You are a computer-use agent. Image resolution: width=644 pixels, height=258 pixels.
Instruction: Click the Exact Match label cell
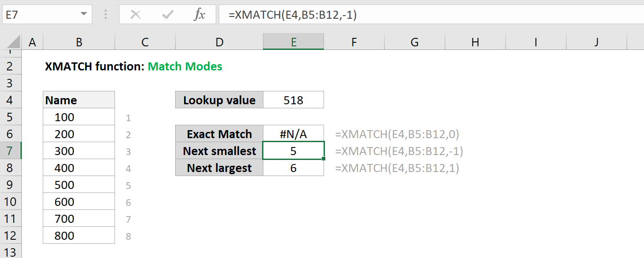pyautogui.click(x=219, y=134)
